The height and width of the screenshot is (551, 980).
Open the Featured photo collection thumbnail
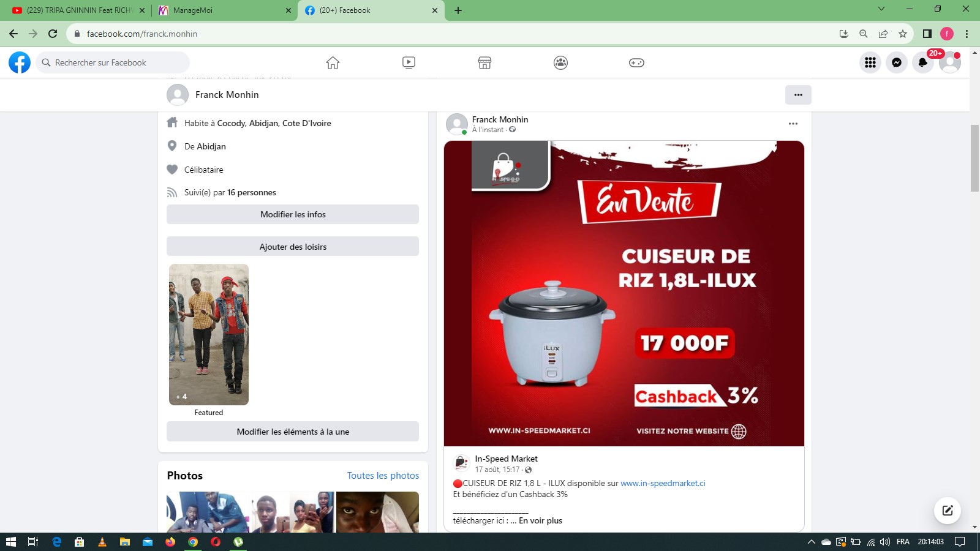coord(209,334)
